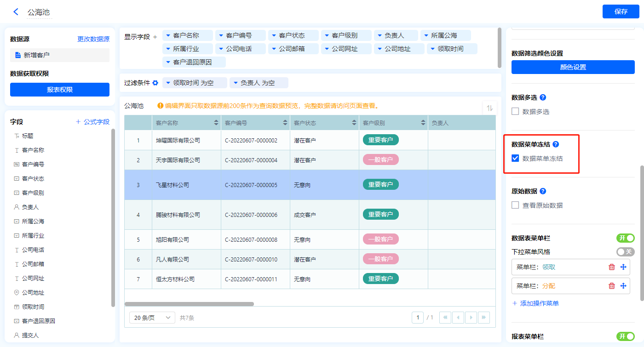Delete the 领取 menu bar item
The height and width of the screenshot is (347, 644).
tap(611, 267)
